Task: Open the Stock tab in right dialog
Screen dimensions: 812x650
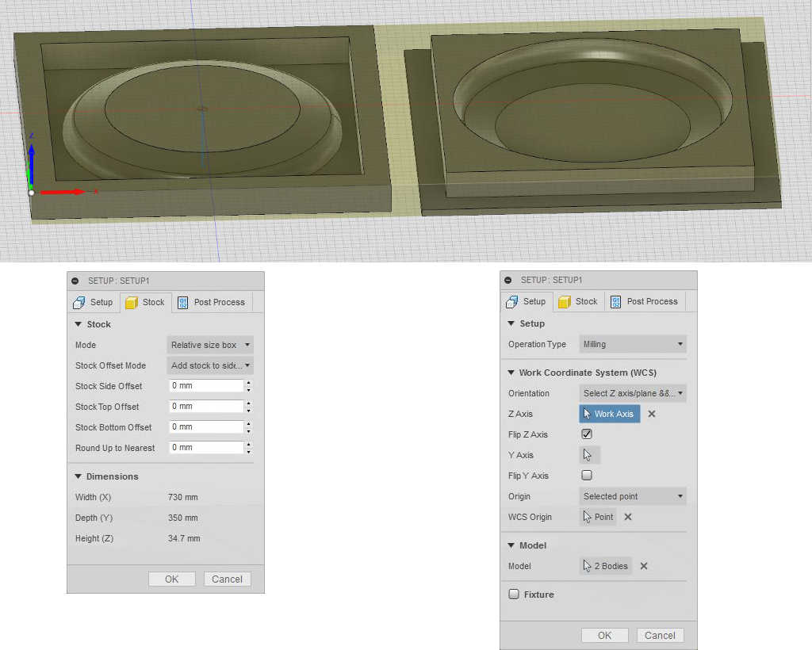Action: pyautogui.click(x=578, y=301)
